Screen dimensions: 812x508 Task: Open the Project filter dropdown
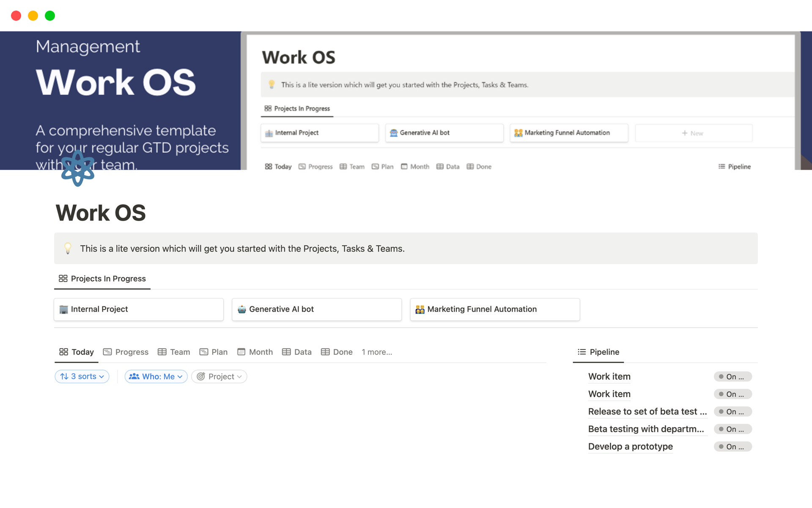pos(219,376)
